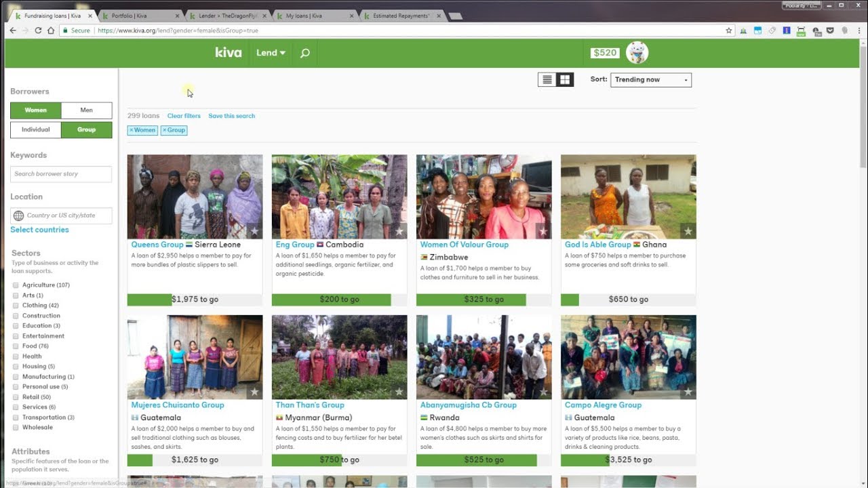Star the Women Of Valour Group loan
868x488 pixels.
point(543,231)
